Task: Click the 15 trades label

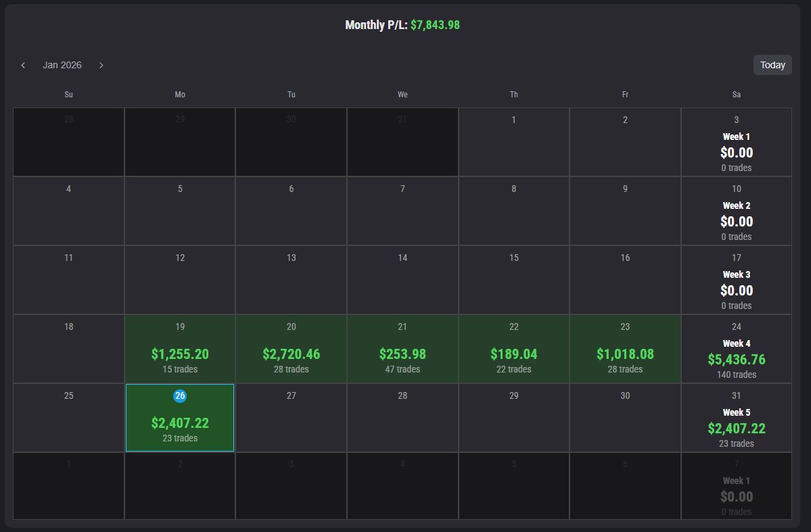Action: tap(180, 369)
